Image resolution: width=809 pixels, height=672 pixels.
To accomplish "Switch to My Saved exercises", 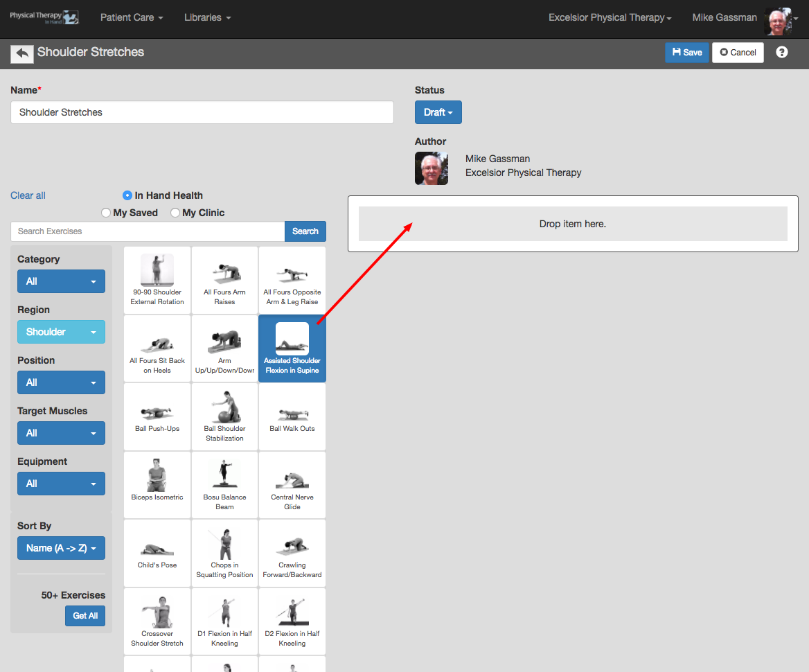I will coord(105,213).
